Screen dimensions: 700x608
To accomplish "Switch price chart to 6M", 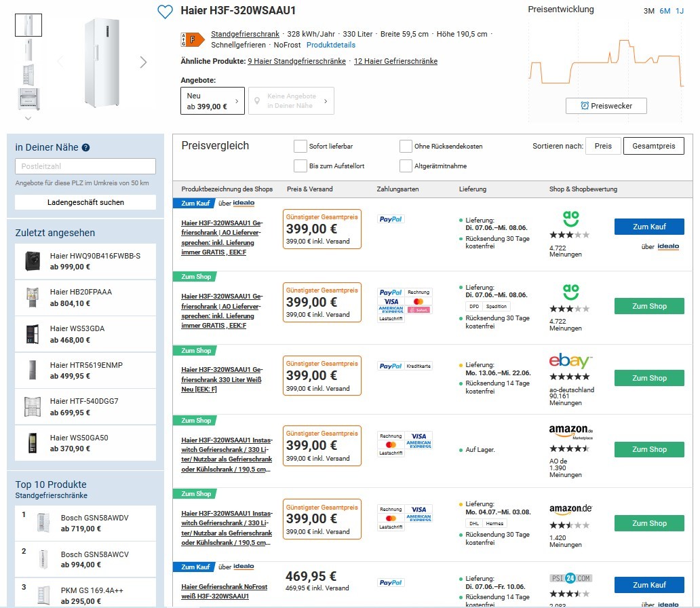I will 665,11.
